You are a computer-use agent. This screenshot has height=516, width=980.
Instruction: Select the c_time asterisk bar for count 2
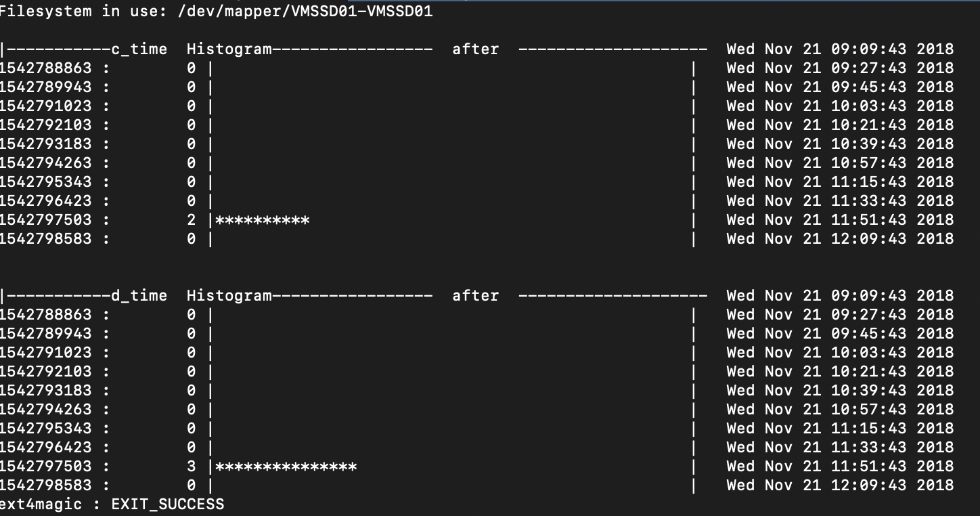click(263, 220)
